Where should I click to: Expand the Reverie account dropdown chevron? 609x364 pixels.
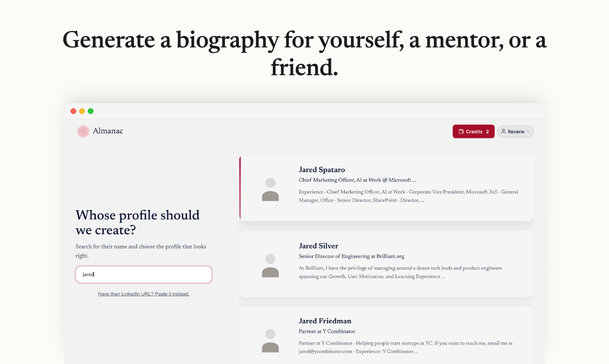528,132
